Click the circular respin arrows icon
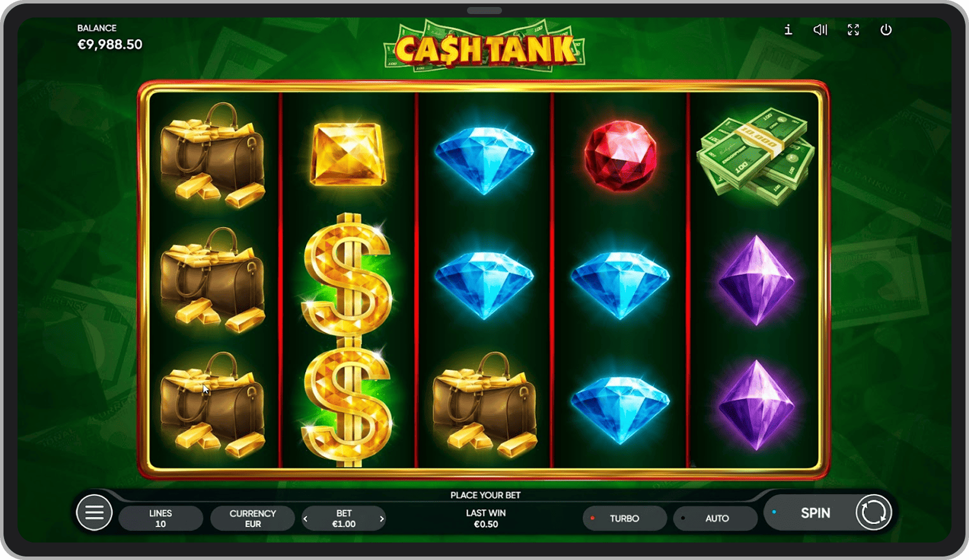969x560 pixels. (873, 513)
